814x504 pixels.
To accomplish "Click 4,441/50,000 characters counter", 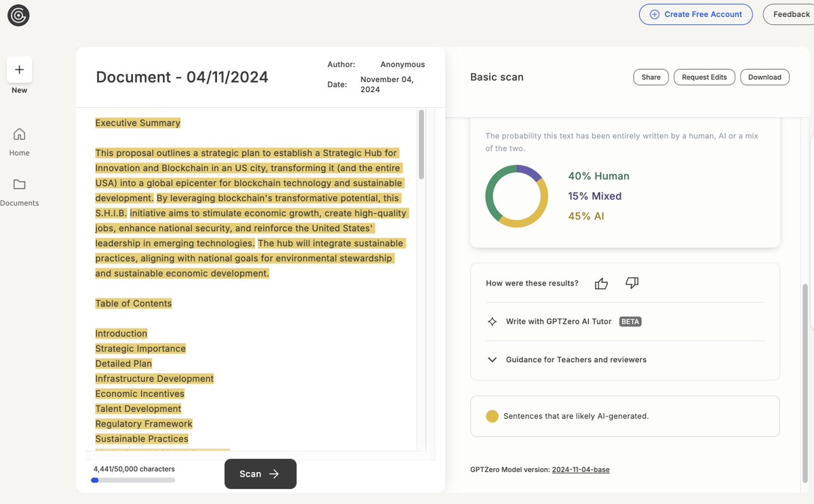I will [x=134, y=469].
